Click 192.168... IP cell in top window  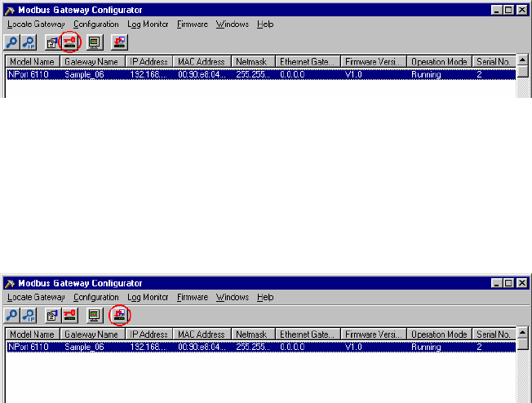tap(149, 74)
